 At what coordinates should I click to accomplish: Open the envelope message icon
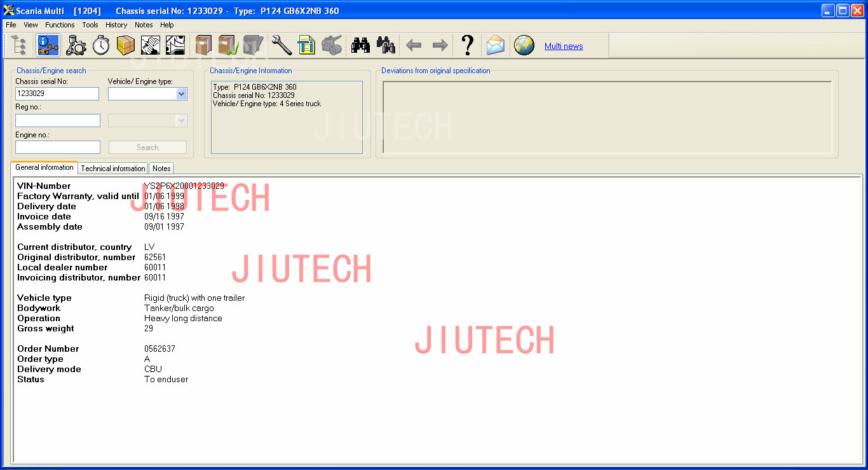(495, 45)
